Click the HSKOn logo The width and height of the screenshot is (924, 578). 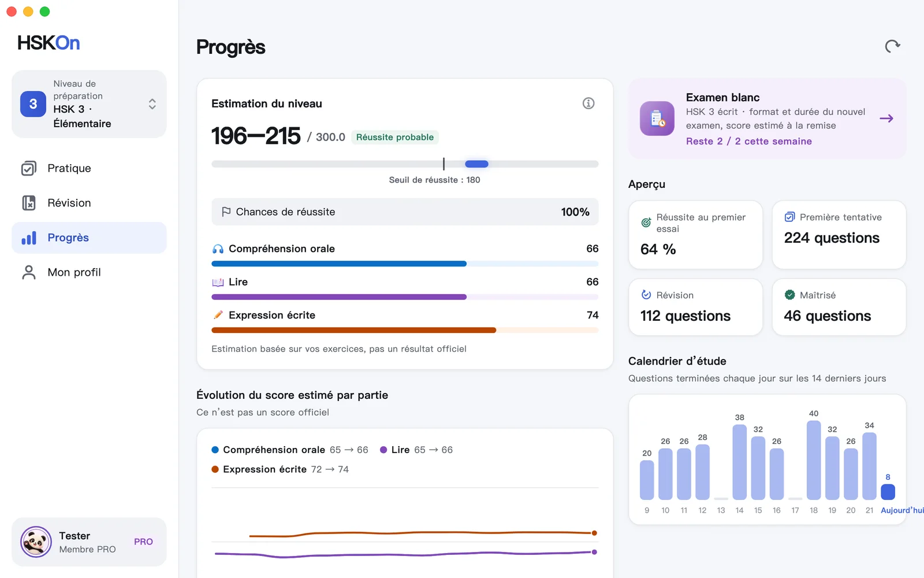[49, 43]
